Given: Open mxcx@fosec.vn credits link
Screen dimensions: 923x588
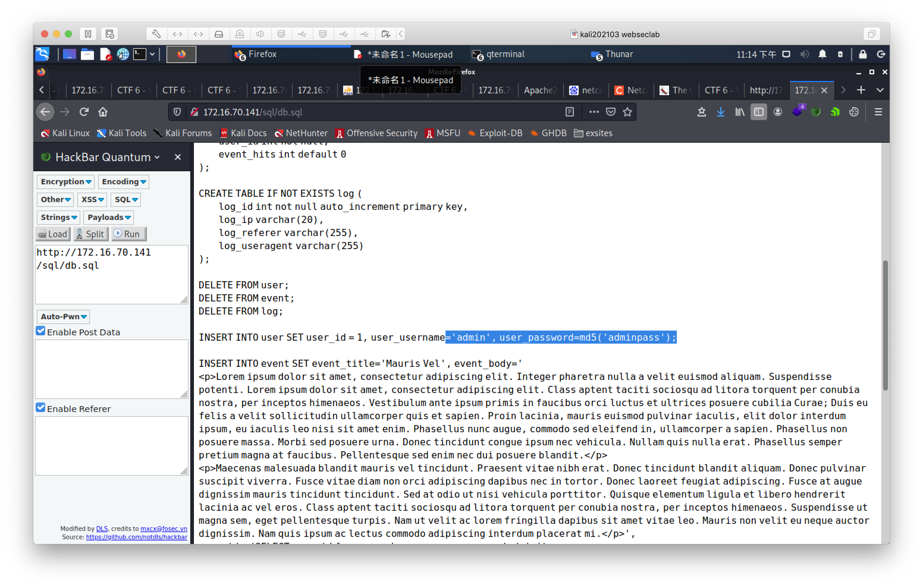Looking at the screenshot, I should pyautogui.click(x=164, y=529).
